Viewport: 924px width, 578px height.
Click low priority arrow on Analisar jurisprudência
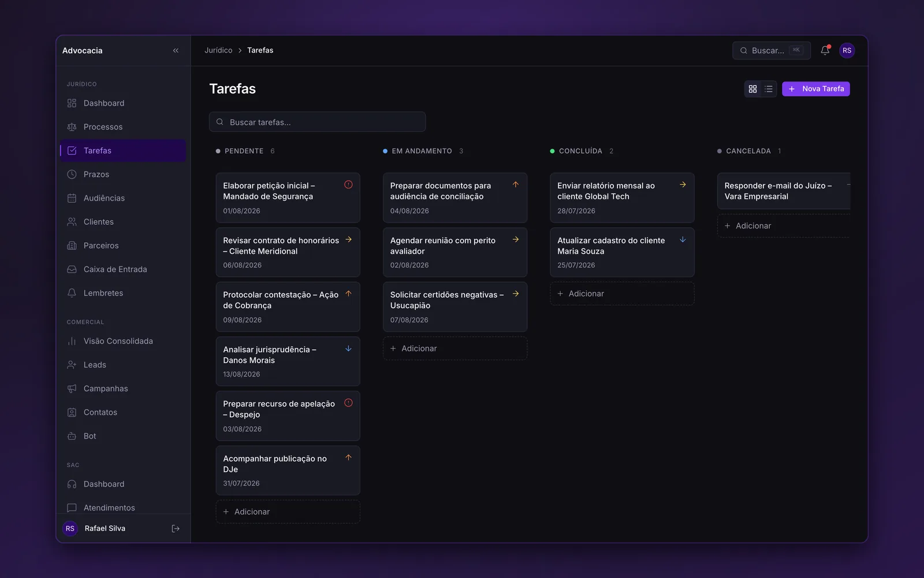348,349
